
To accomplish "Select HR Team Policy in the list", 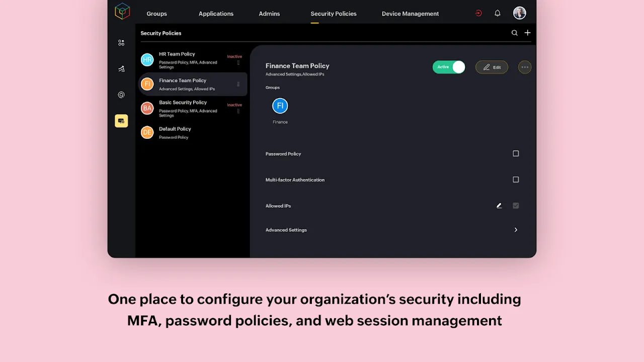I will (x=193, y=60).
